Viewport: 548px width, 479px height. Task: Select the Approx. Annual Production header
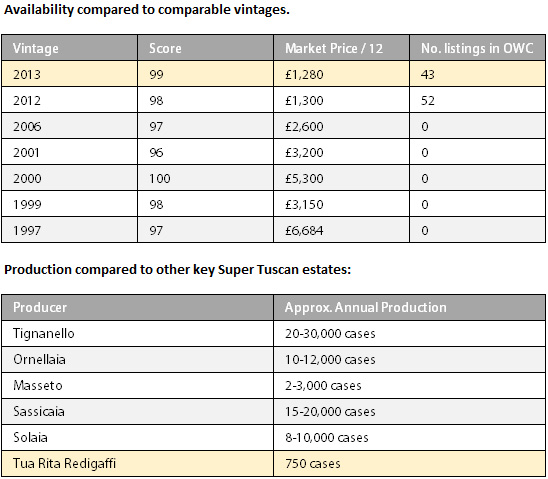410,307
